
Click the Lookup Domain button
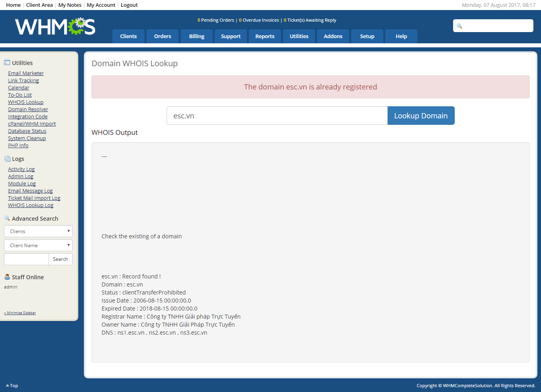tap(421, 116)
